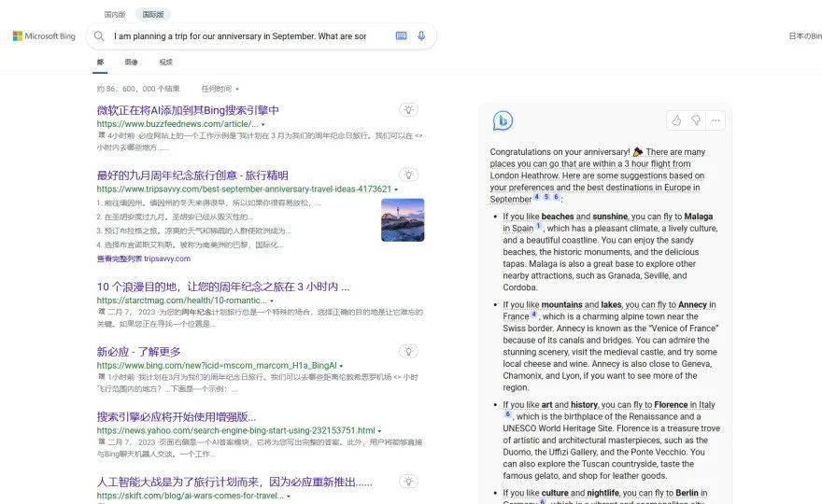
Task: Open result 搜索引擎必应将开始使用增强版
Action: [x=177, y=416]
